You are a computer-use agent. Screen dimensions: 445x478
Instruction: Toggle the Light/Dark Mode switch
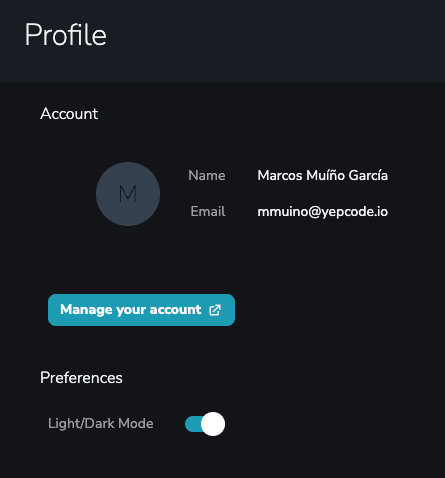[x=205, y=424]
